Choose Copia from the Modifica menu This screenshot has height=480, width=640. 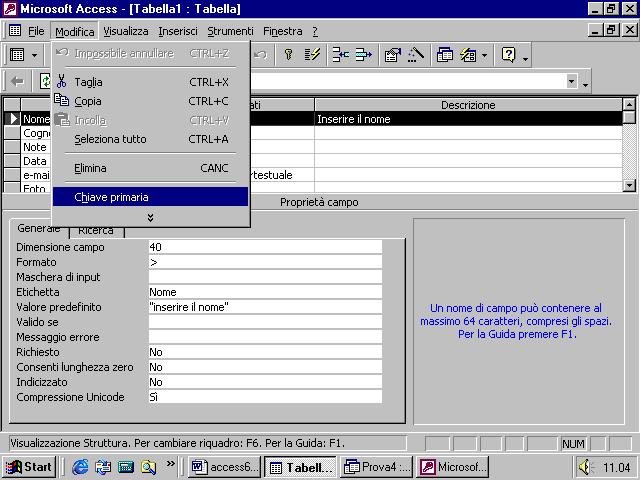click(151, 101)
